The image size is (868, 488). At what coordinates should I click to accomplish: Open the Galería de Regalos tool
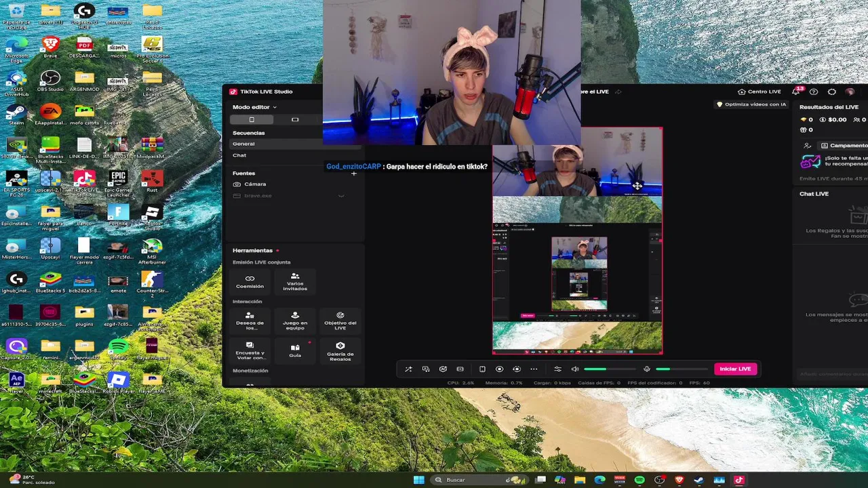tap(340, 351)
